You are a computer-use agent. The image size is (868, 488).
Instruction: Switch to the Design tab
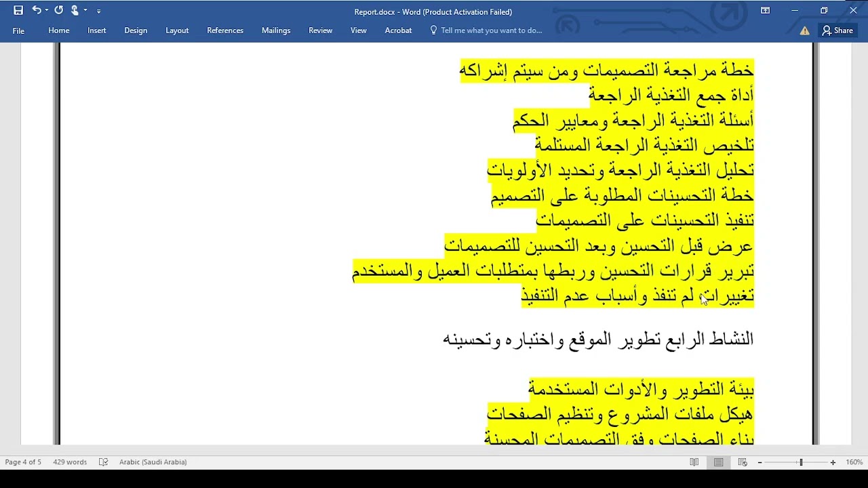pos(136,30)
